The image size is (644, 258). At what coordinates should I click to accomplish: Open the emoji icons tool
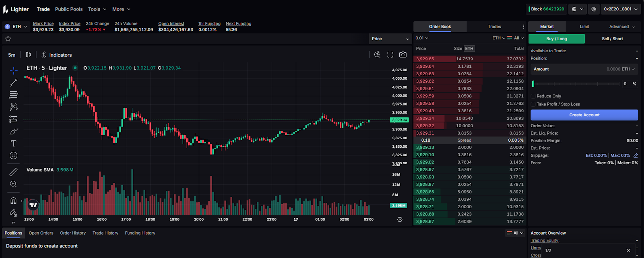(13, 155)
